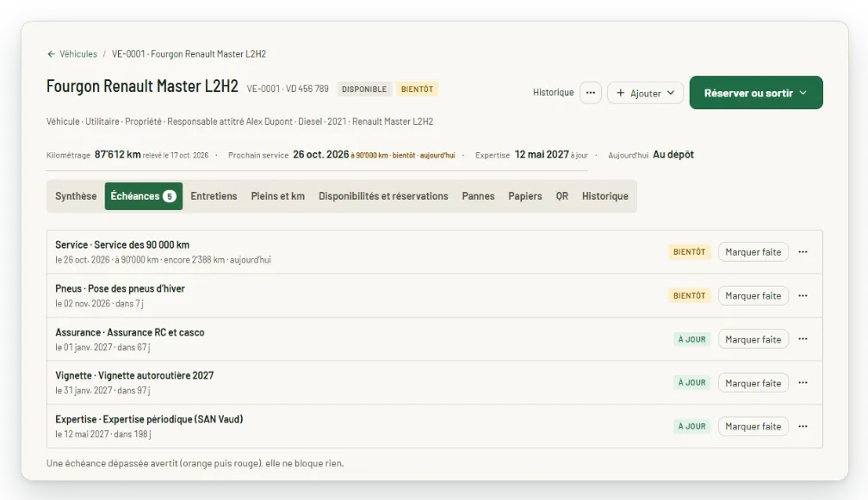The width and height of the screenshot is (868, 500).
Task: Click the BIENTÔT badge on the Pneus row
Action: coord(689,296)
